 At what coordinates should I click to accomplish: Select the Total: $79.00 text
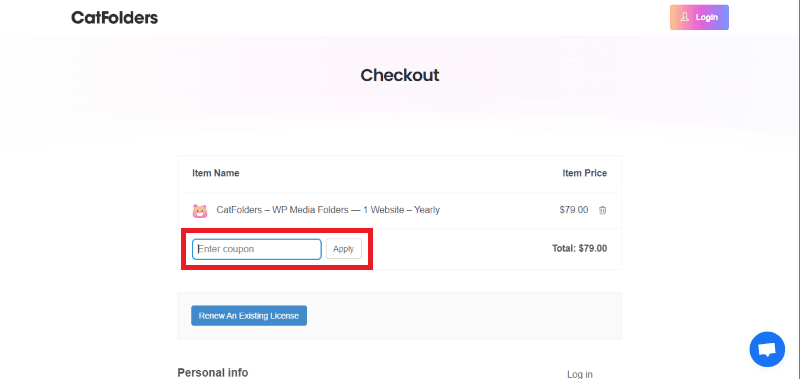point(580,249)
